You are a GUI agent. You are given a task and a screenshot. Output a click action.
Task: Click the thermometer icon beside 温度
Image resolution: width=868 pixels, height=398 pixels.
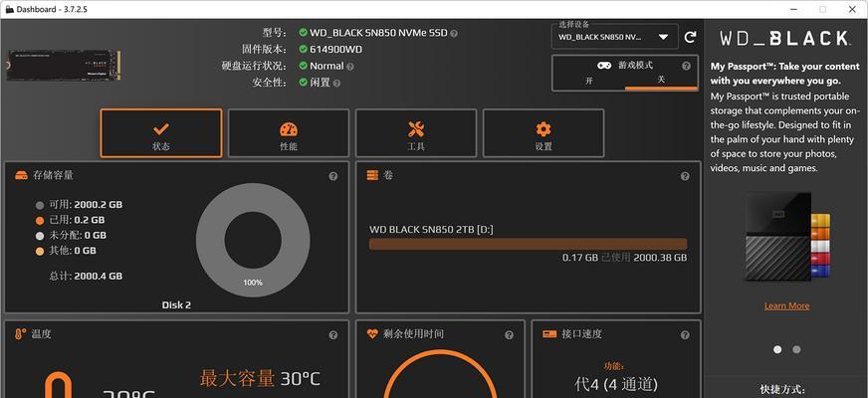[21, 333]
